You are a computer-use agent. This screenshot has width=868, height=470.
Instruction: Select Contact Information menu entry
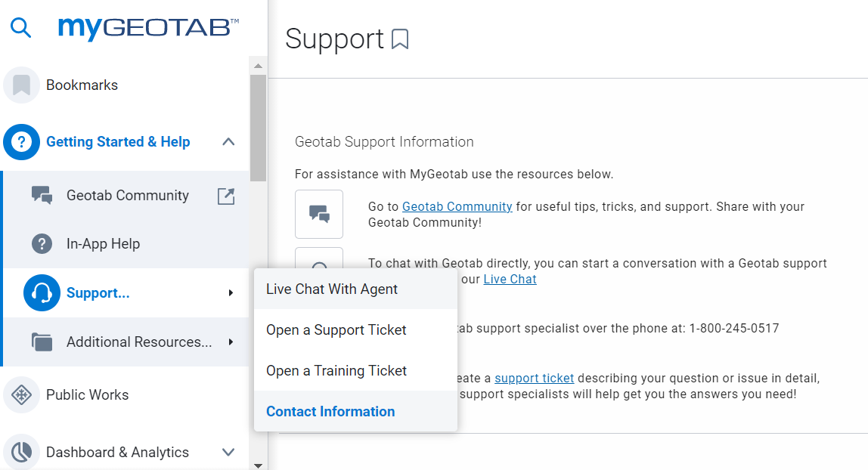(x=330, y=412)
